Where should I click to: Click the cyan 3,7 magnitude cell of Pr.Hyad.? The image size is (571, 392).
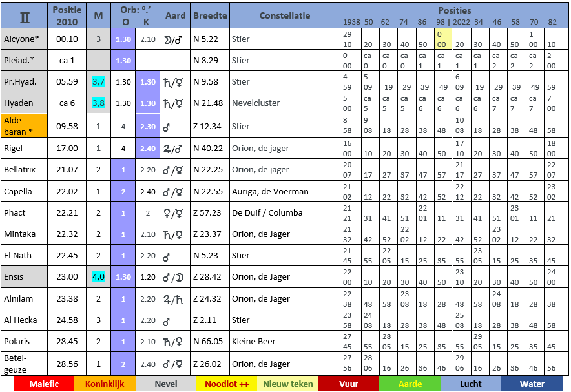pos(98,82)
